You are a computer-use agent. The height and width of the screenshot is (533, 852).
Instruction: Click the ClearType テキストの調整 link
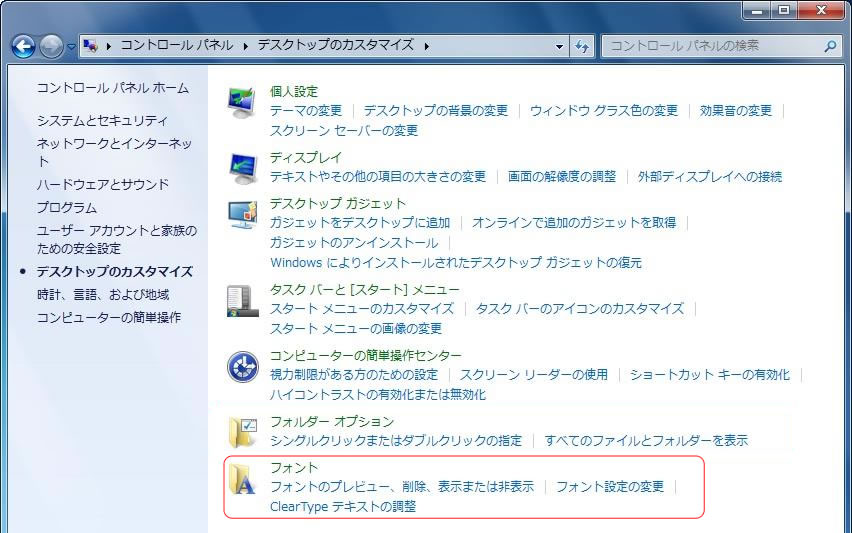pyautogui.click(x=343, y=506)
